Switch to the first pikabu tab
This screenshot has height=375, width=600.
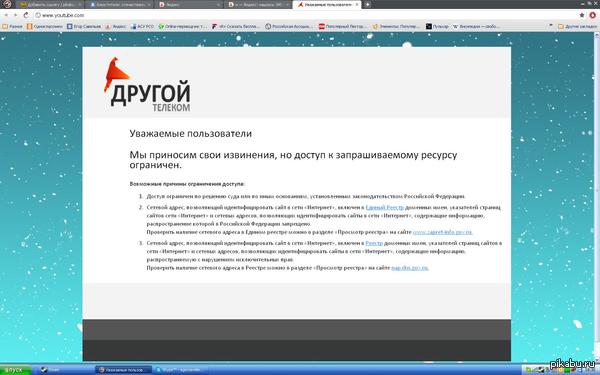(50, 5)
